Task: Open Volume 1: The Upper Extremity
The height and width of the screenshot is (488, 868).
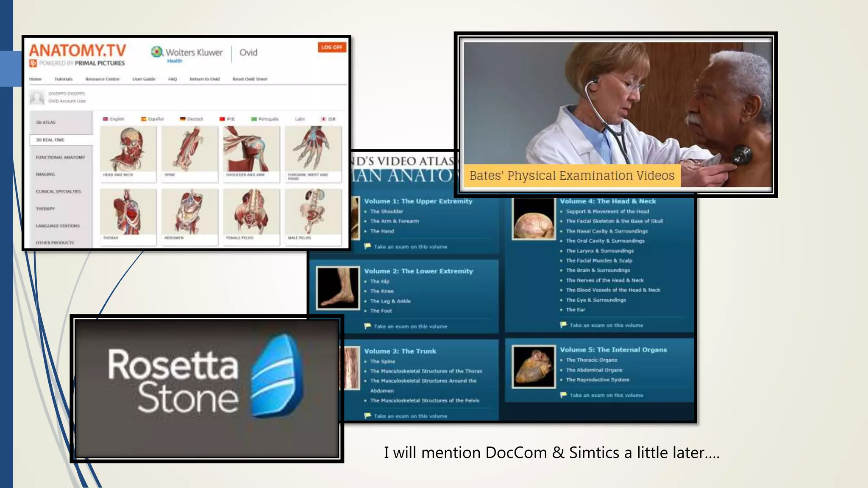Action: click(x=418, y=201)
